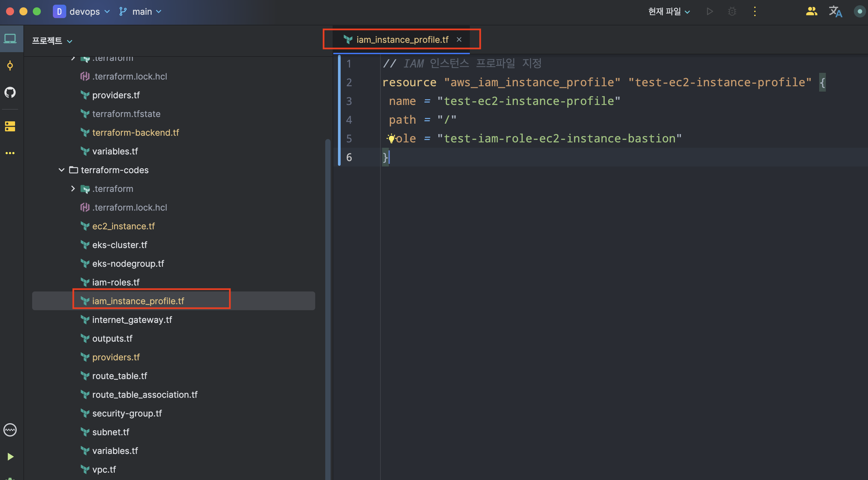Click the yellow structure panel icon
The width and height of the screenshot is (868, 480).
pos(10,127)
